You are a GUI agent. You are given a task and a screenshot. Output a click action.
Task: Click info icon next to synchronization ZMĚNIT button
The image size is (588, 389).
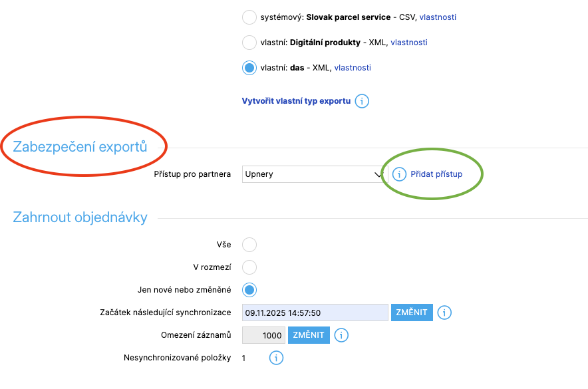click(445, 313)
